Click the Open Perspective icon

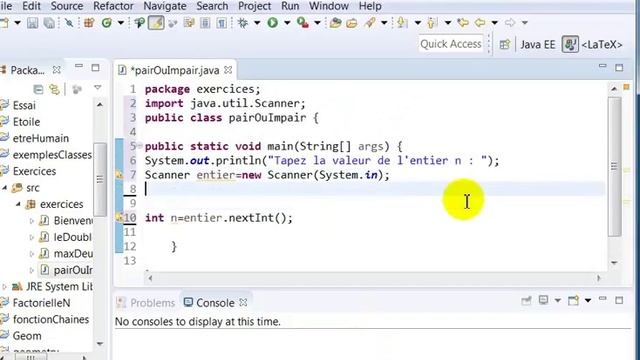pyautogui.click(x=505, y=44)
